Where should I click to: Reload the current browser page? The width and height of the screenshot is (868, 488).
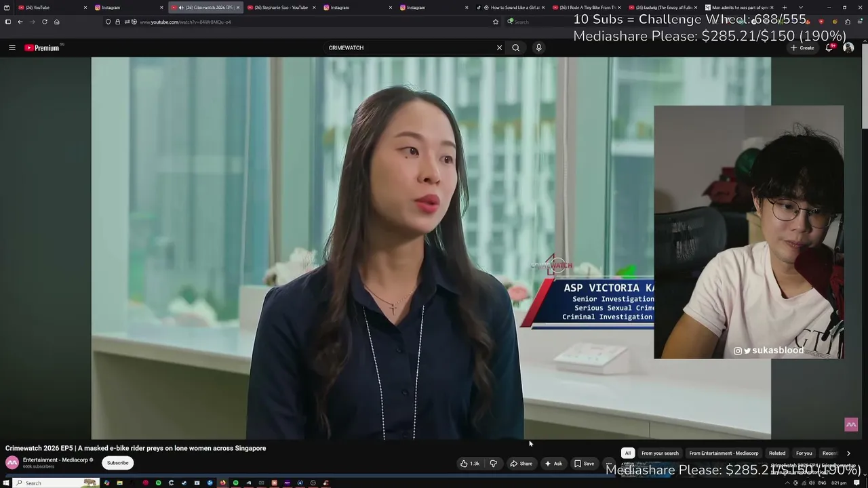pos(45,22)
